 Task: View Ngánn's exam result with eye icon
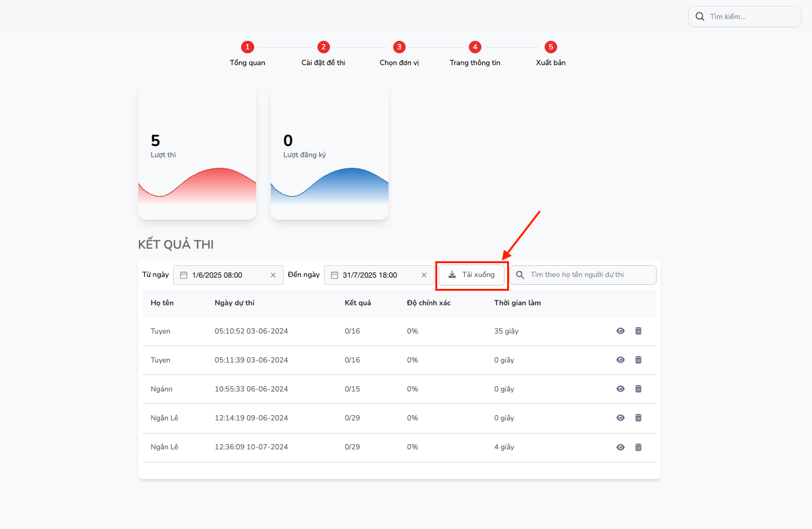620,389
